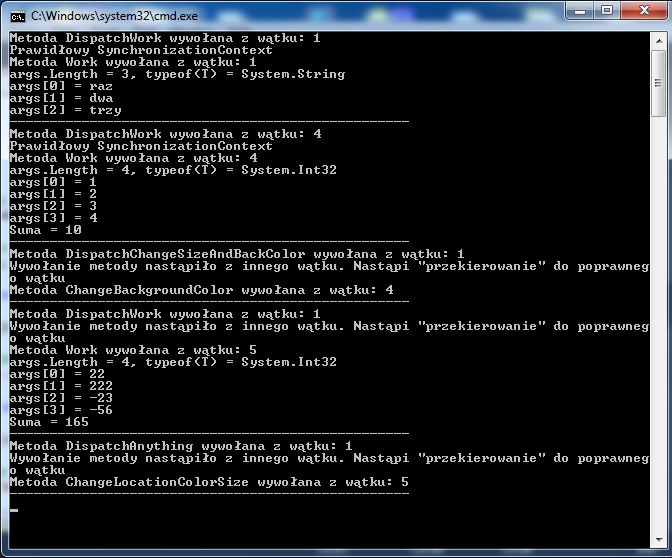Open the cmd.exe system menu icon

[18, 17]
